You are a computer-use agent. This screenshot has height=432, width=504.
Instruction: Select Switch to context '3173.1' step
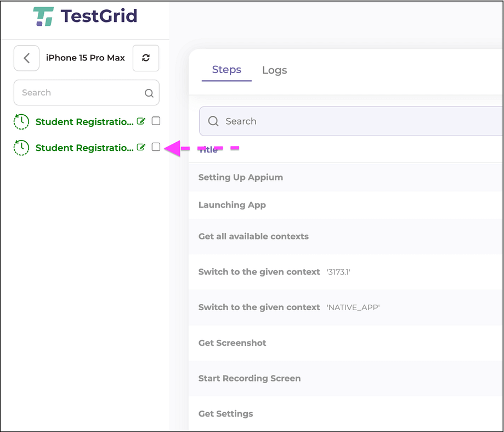click(x=346, y=272)
